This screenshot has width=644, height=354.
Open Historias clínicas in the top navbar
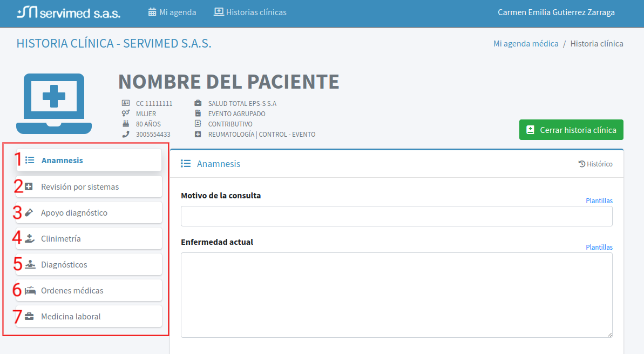pos(256,12)
